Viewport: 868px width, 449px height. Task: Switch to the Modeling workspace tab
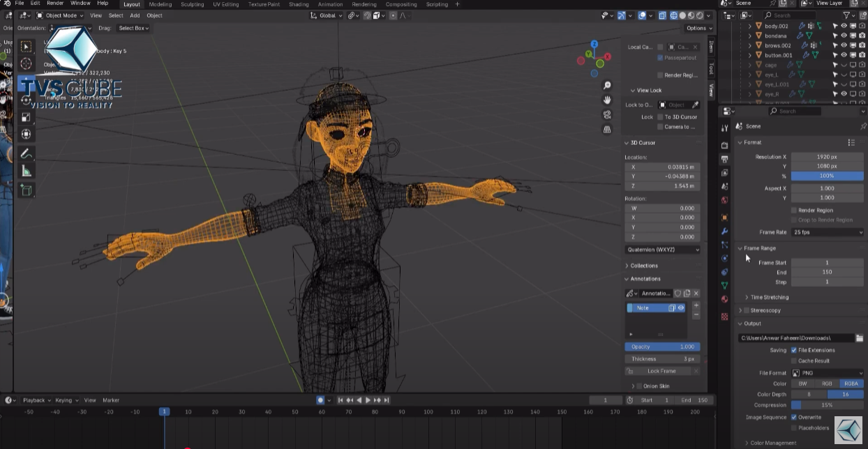(x=160, y=4)
